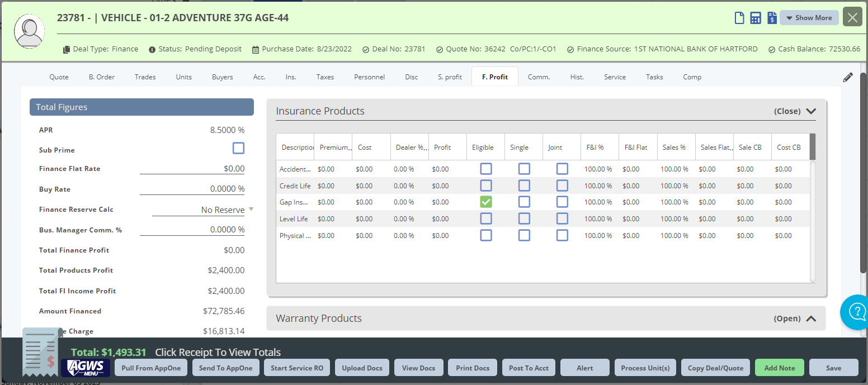
Task: Click the receipt icon to view totals
Action: (42, 352)
